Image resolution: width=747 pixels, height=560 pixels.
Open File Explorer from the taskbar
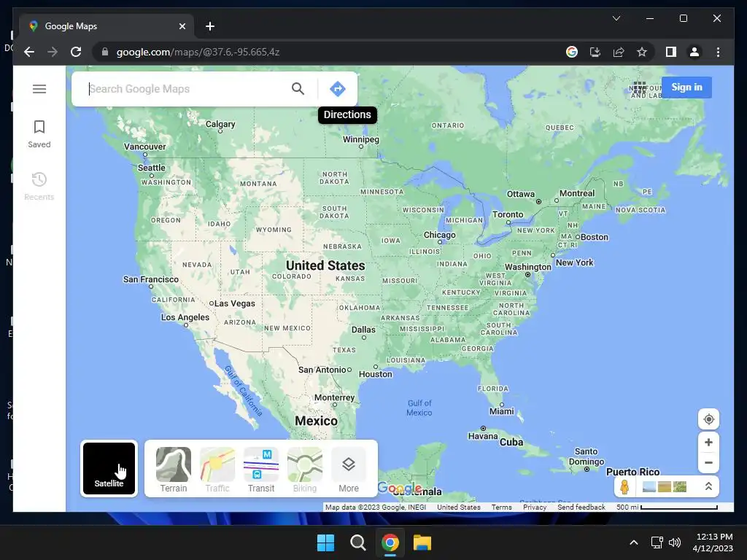tap(422, 542)
